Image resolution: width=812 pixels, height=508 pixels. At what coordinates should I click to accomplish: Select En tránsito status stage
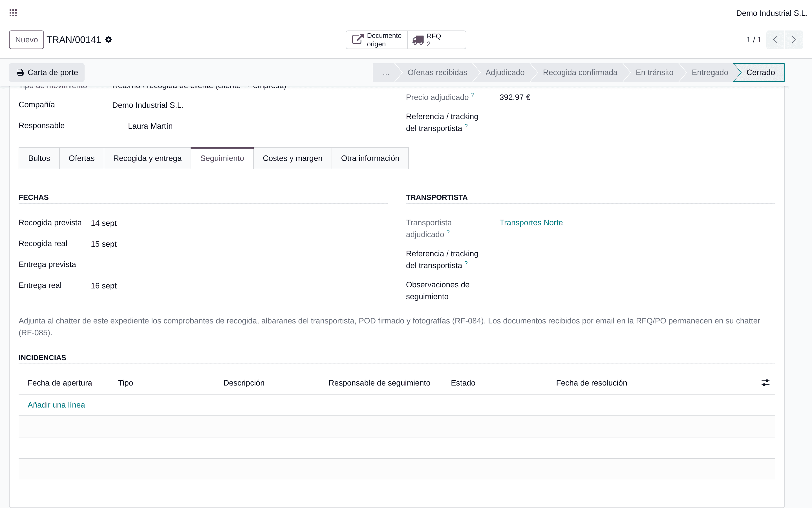click(x=654, y=73)
